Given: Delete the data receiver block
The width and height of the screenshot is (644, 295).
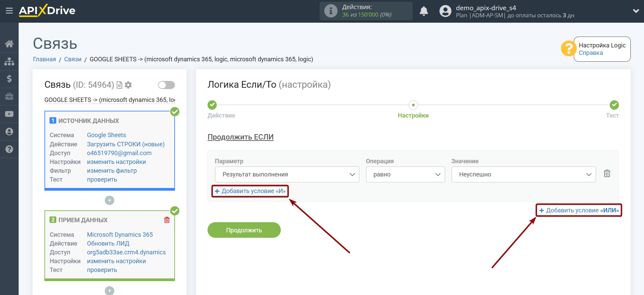Looking at the screenshot, I should pos(167,220).
